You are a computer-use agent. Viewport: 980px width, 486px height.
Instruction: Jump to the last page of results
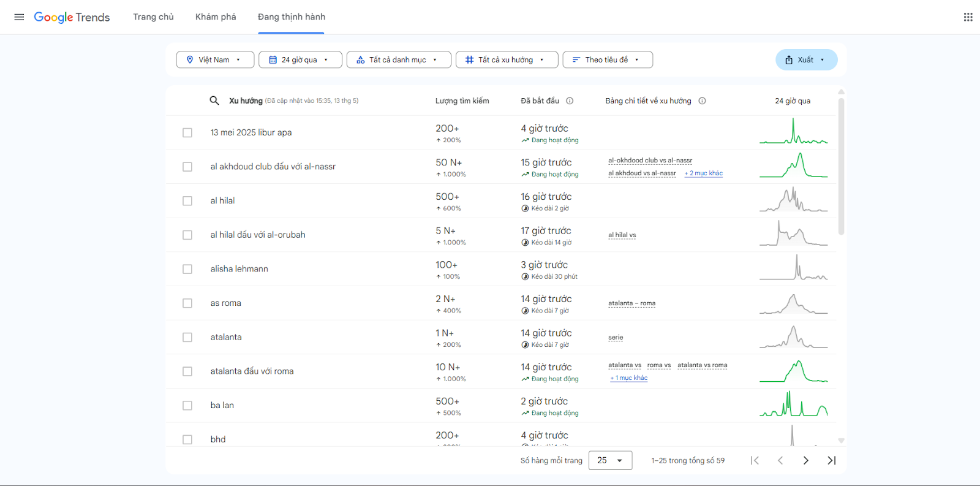point(832,460)
